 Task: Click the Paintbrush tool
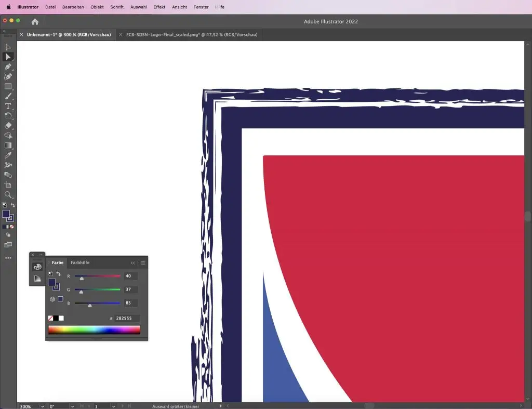(x=8, y=96)
